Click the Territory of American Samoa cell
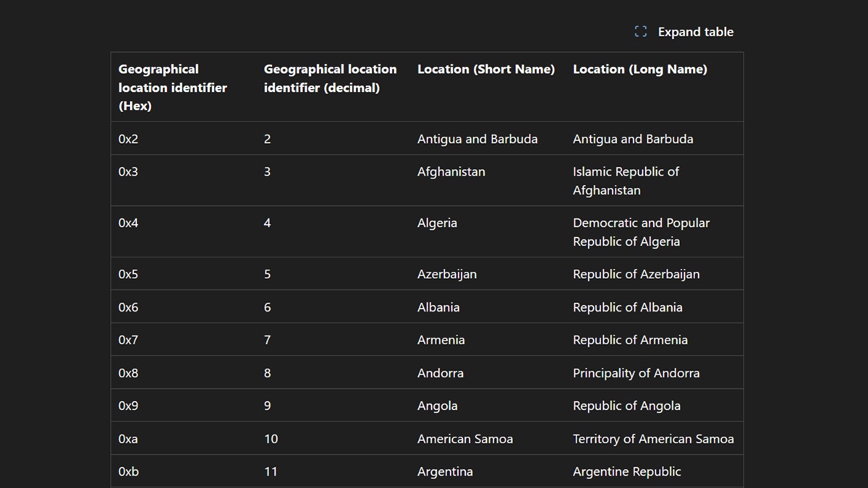 point(654,439)
